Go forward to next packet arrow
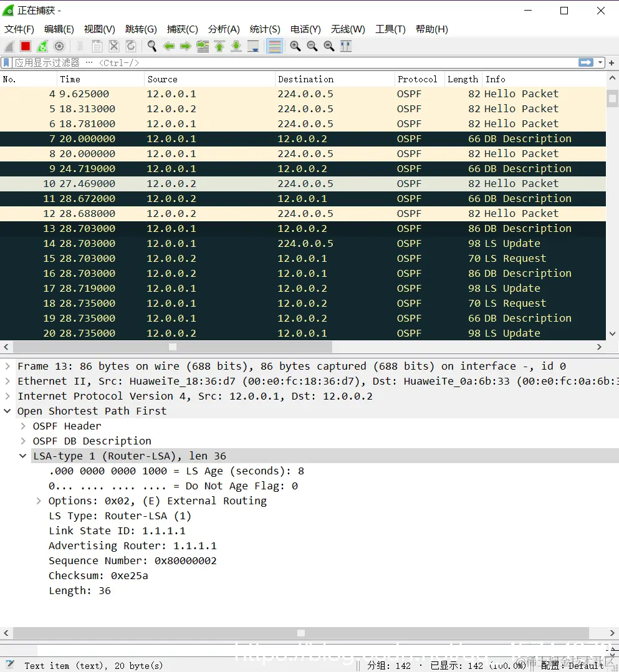This screenshot has width=619, height=672. [186, 46]
